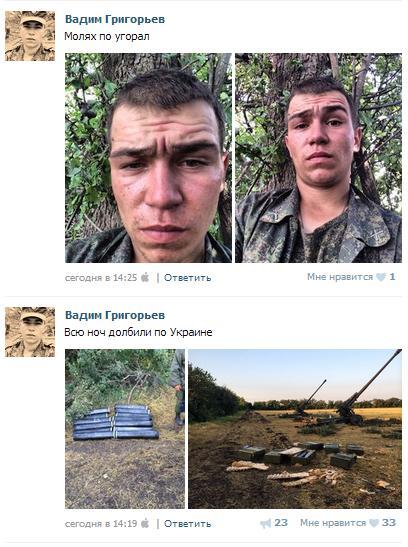Open timestamp сегодня в 14:25

pyautogui.click(x=101, y=278)
